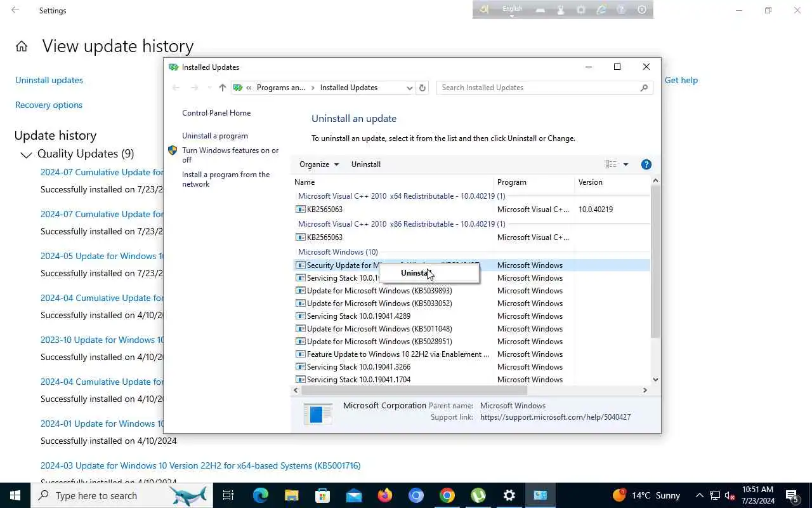The height and width of the screenshot is (508, 812).
Task: Open the view options dropdown arrow
Action: [625, 164]
